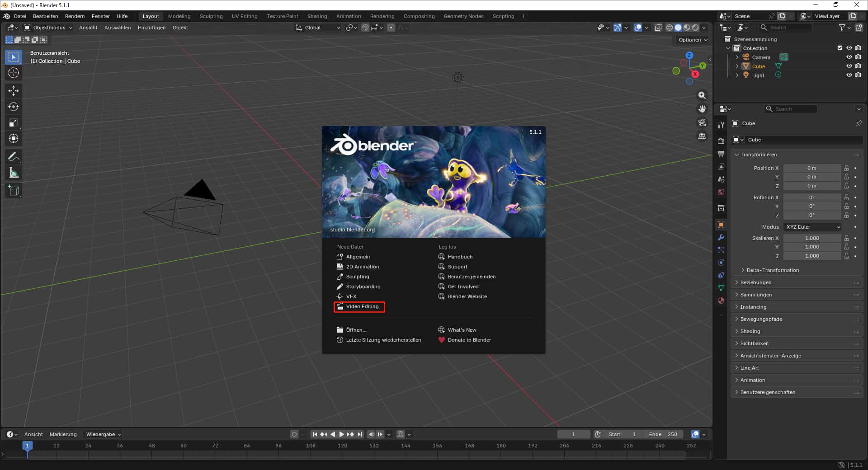Viewport: 868px width, 470px height.
Task: Click the outliner Search field
Action: click(x=785, y=28)
